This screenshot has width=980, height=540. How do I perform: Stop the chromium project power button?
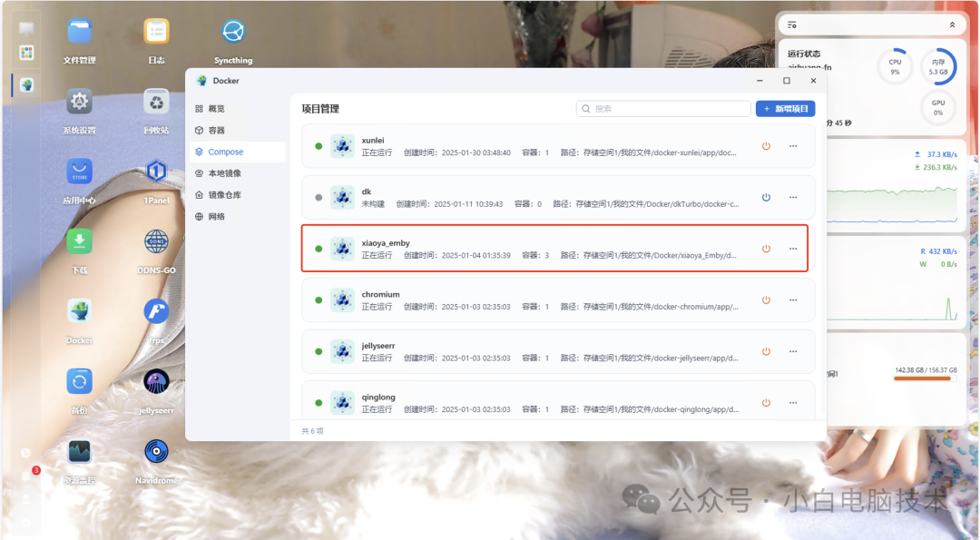click(766, 300)
